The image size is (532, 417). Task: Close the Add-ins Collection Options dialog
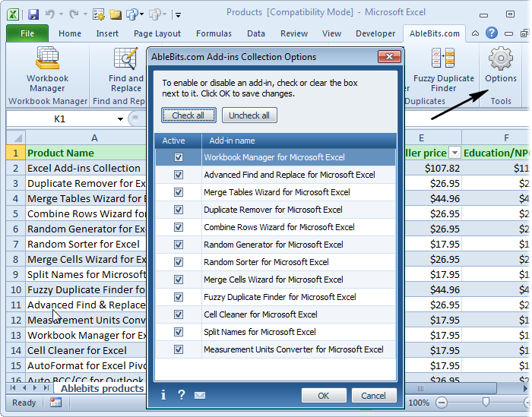[389, 57]
